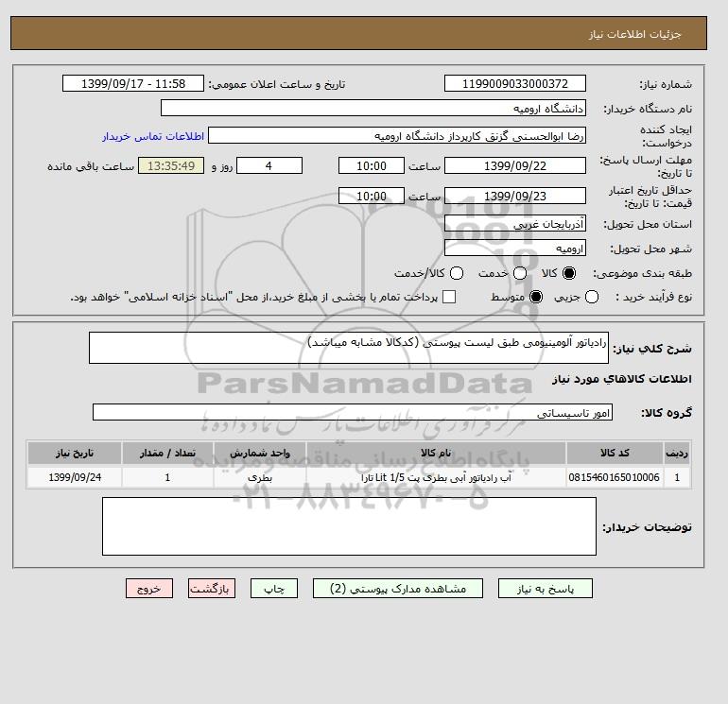Click the days remaining field showing 4

(269, 165)
